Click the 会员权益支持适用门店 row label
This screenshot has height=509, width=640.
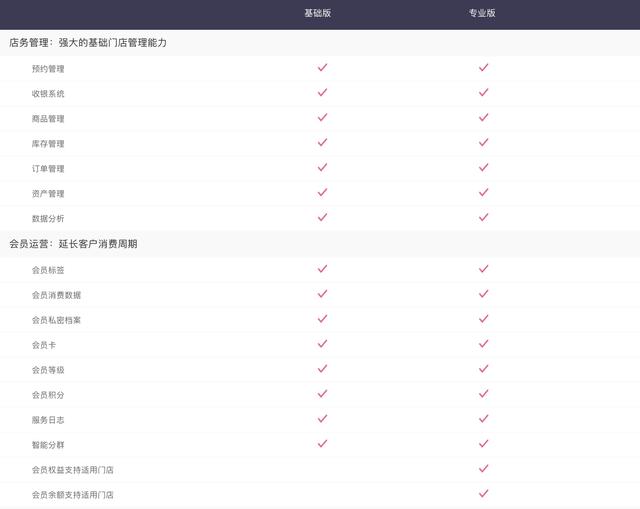point(73,470)
